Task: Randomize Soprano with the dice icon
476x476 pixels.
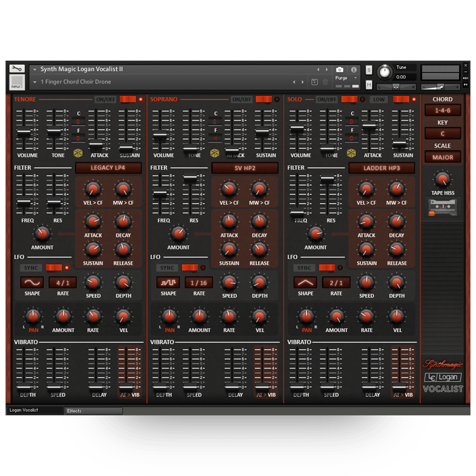Action: coord(214,153)
